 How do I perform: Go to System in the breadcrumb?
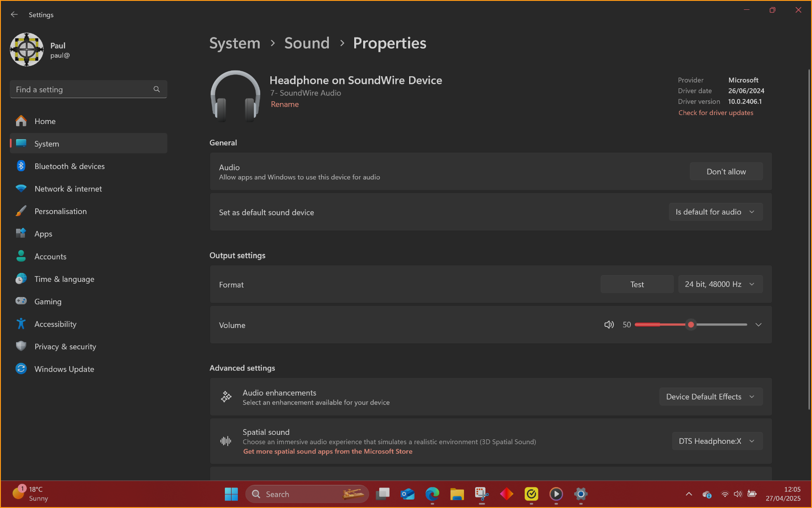click(x=235, y=43)
